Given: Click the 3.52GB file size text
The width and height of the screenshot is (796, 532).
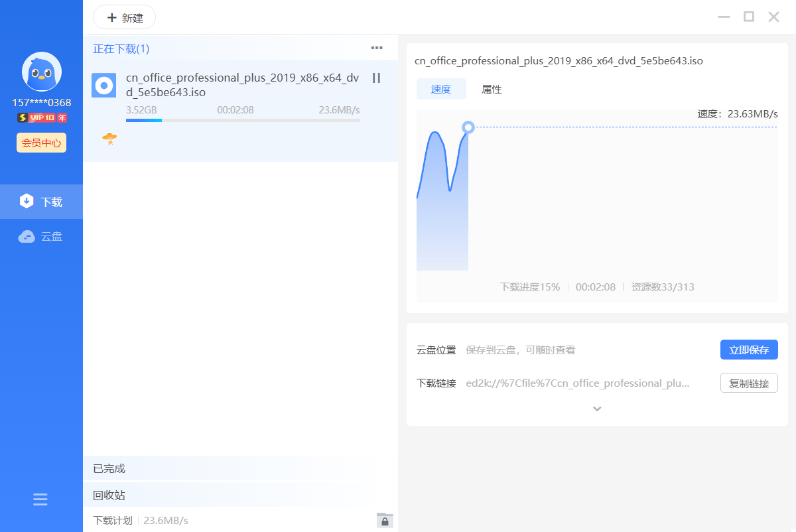Looking at the screenshot, I should tap(141, 110).
